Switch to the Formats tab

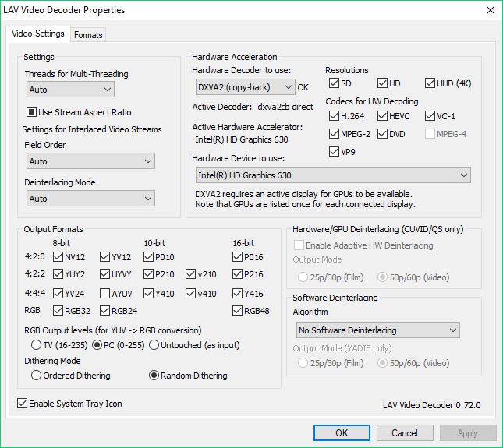88,34
